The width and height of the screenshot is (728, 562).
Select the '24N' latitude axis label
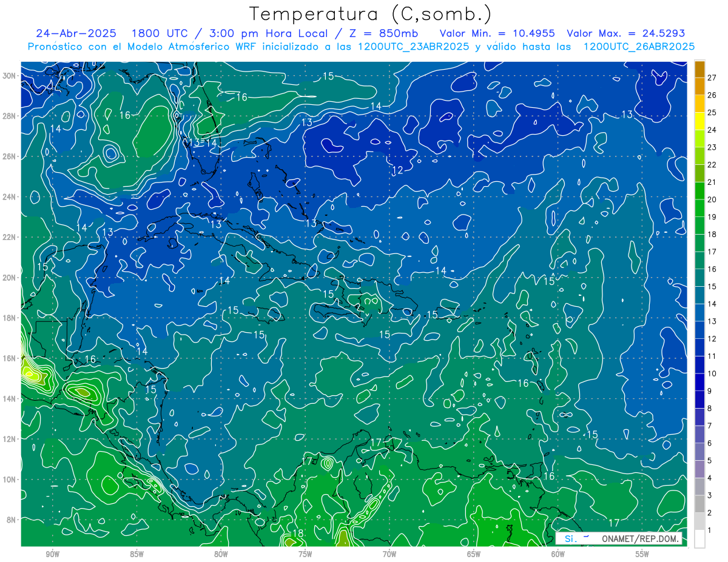(x=9, y=196)
